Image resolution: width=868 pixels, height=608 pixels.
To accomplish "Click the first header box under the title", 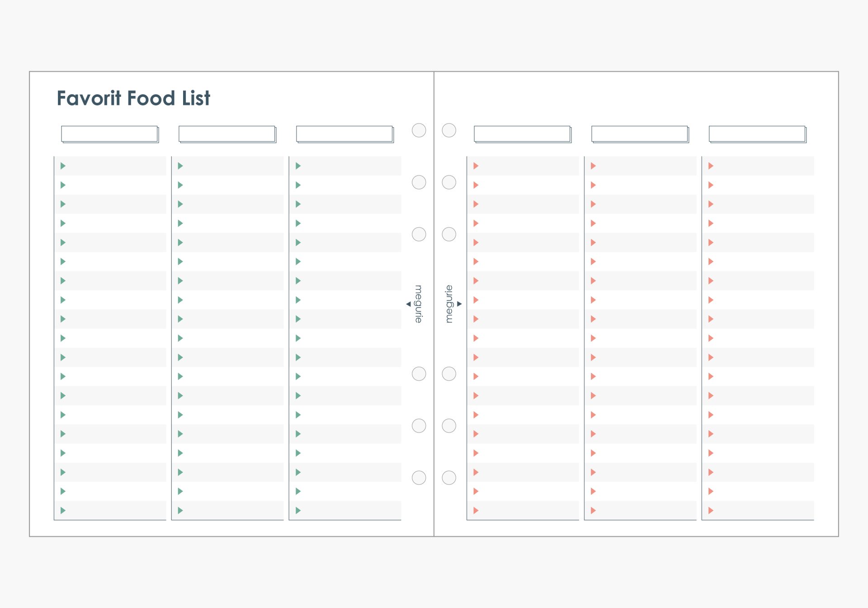I will 109,134.
